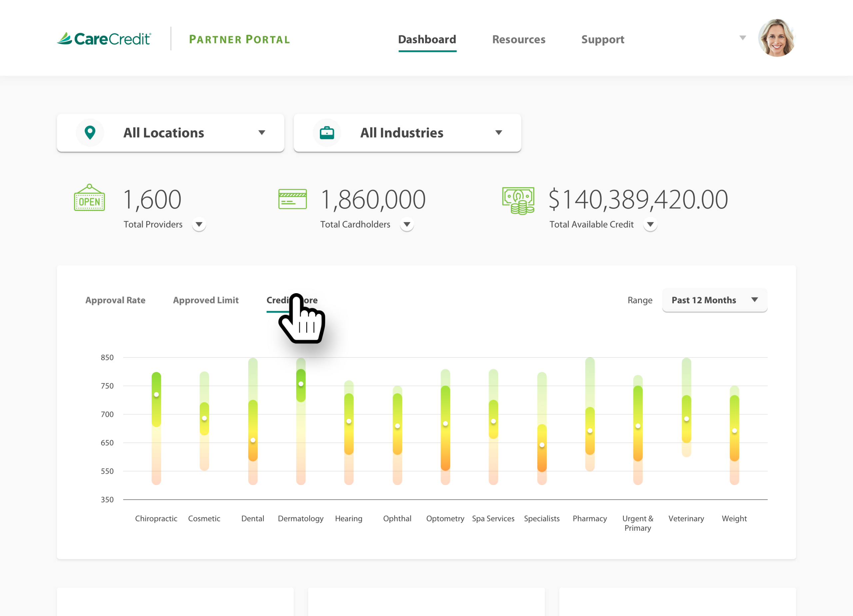Viewport: 853px width, 616px height.
Task: Click the briefcase industries icon
Action: 327,132
